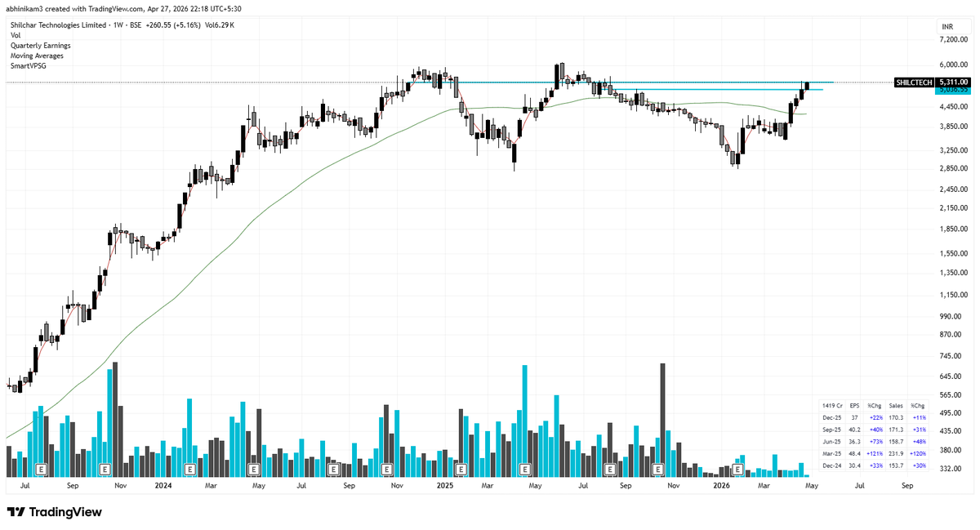
Task: Select the Moving Averages indicator label
Action: click(36, 55)
